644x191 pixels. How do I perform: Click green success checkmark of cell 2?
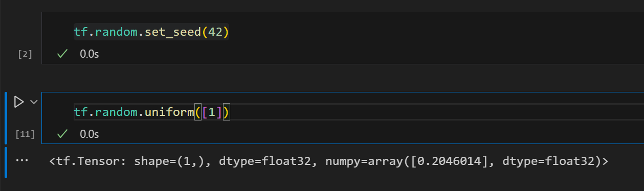(x=63, y=53)
